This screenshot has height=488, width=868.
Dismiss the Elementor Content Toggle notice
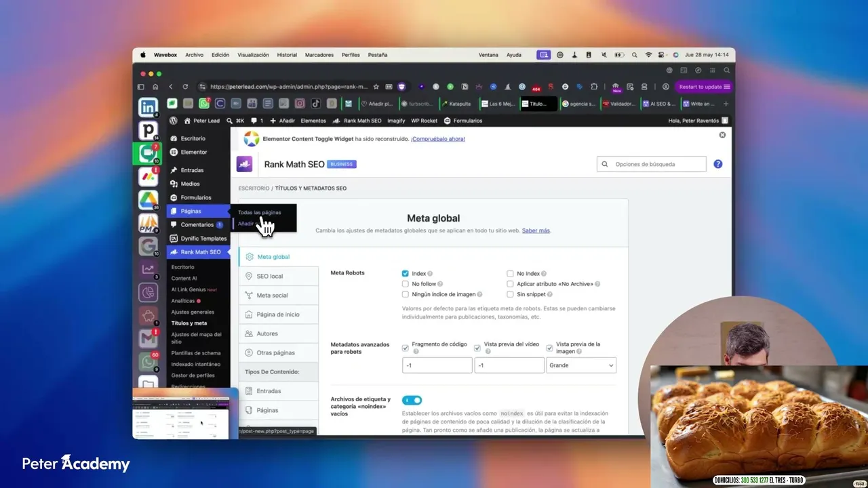(x=722, y=135)
